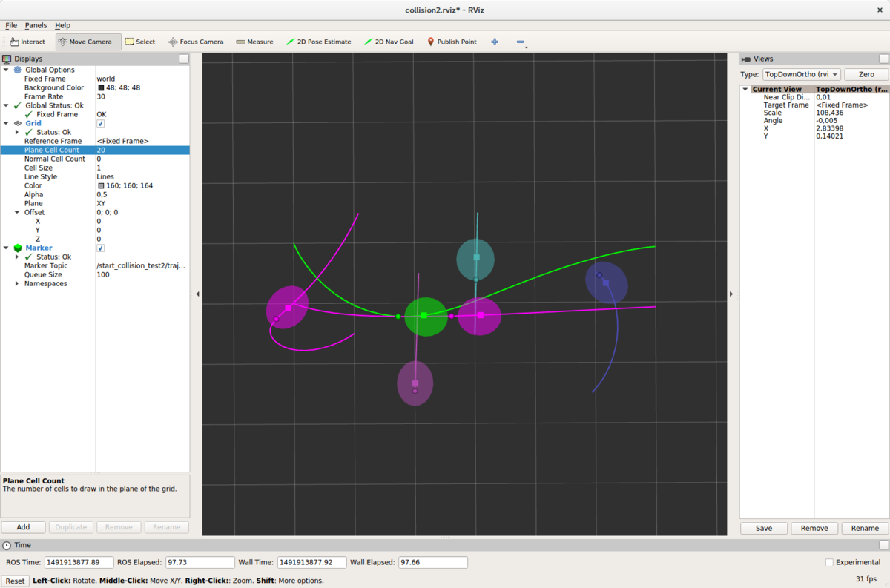Enable the Experimental checkbox
This screenshot has height=588, width=890.
pyautogui.click(x=829, y=562)
